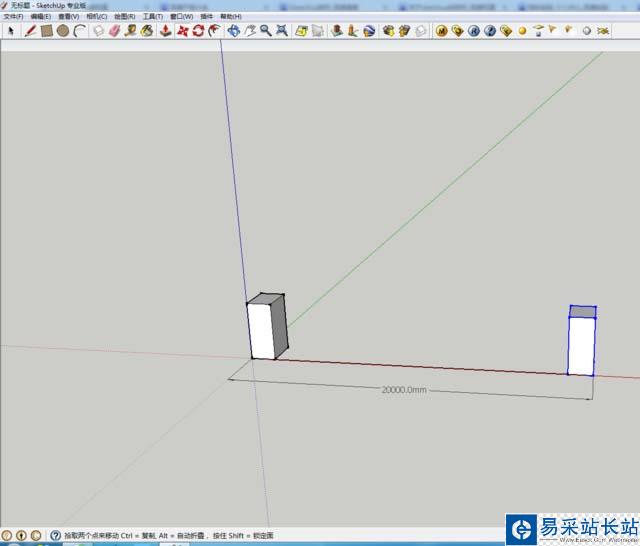Click the 20000.0mm dimension label
640x546 pixels.
(404, 389)
